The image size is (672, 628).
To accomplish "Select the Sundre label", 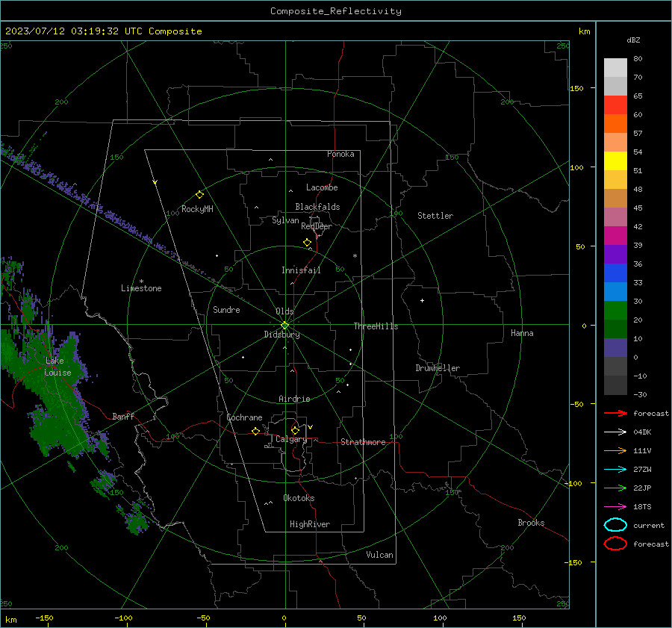I will pos(226,310).
